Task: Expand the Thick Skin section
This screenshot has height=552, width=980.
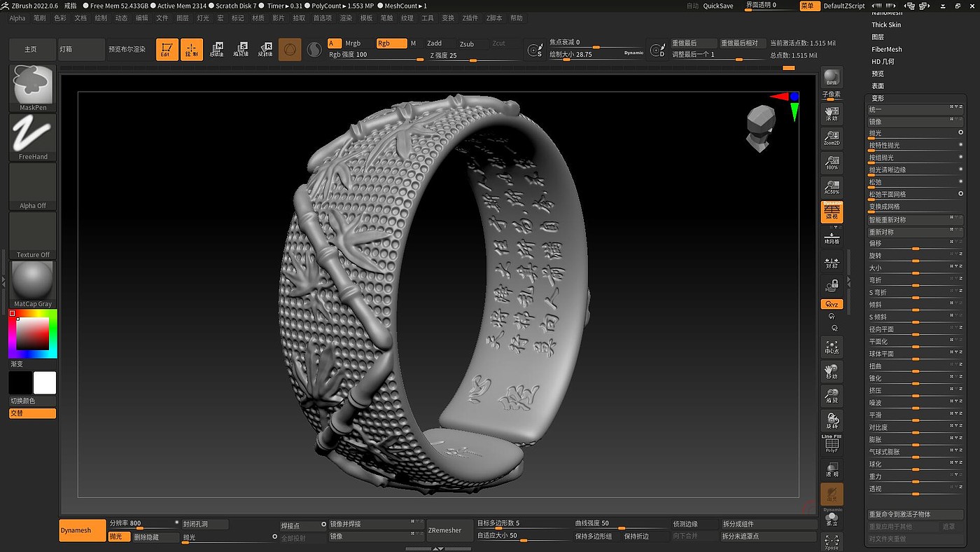Action: click(x=885, y=25)
